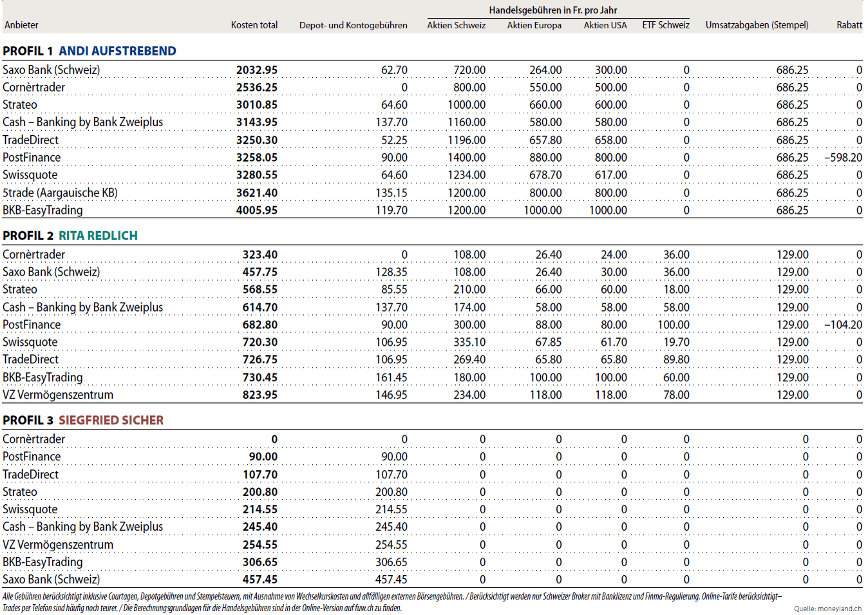Click depot fee 119.70 for BKB-EasyTrading
Viewport: 868px width, 615px height.
tap(392, 211)
